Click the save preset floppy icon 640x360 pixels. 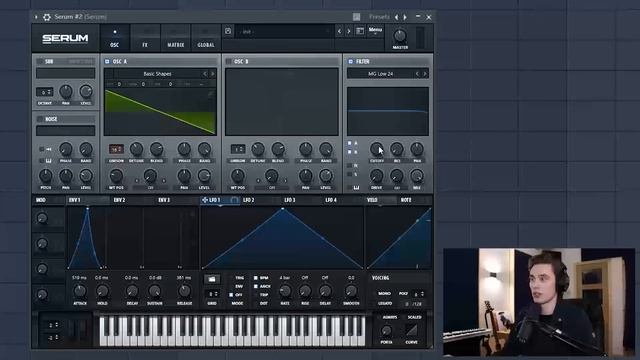coord(228,31)
